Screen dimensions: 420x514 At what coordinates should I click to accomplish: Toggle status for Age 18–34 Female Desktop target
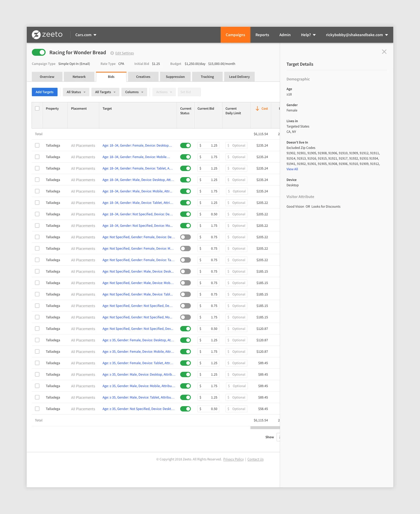tap(185, 145)
